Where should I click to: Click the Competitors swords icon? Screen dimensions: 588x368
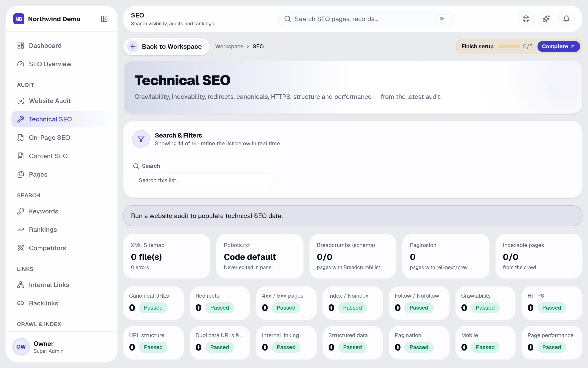21,248
